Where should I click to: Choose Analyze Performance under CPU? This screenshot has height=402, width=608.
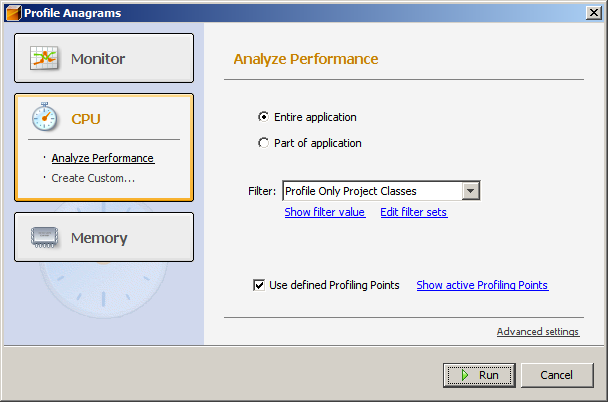click(103, 158)
